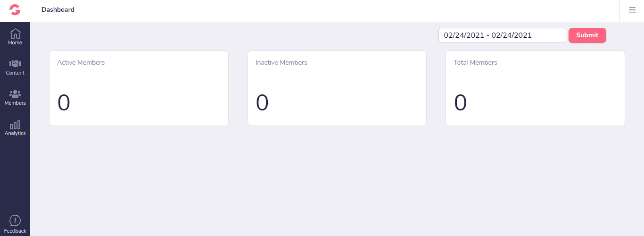Select the Active Members card heading

coord(81,62)
